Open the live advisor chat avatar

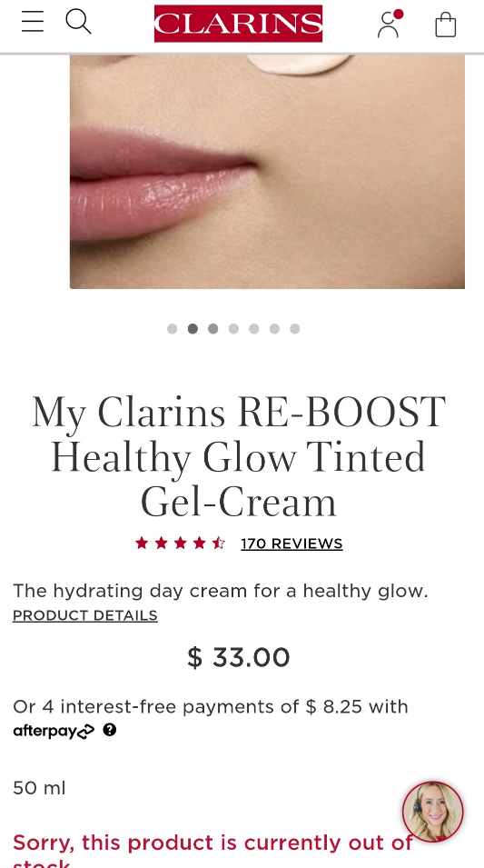(x=432, y=812)
